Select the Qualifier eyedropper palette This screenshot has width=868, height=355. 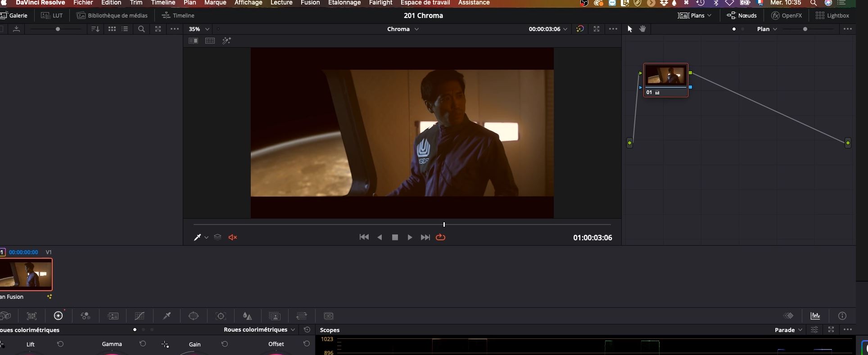(x=167, y=316)
